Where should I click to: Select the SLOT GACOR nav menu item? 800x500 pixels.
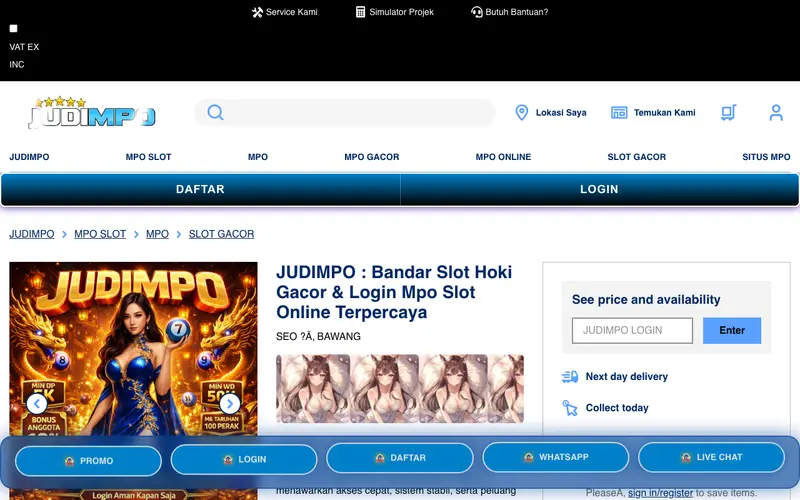pyautogui.click(x=636, y=157)
